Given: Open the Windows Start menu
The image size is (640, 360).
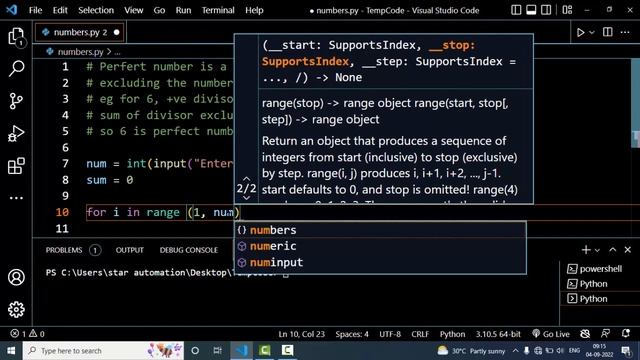Looking at the screenshot, I should (x=11, y=351).
